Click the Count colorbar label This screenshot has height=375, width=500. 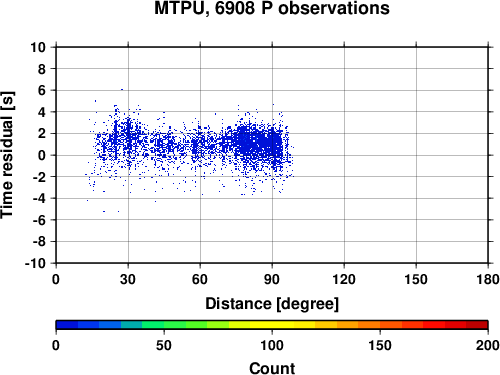click(x=272, y=368)
